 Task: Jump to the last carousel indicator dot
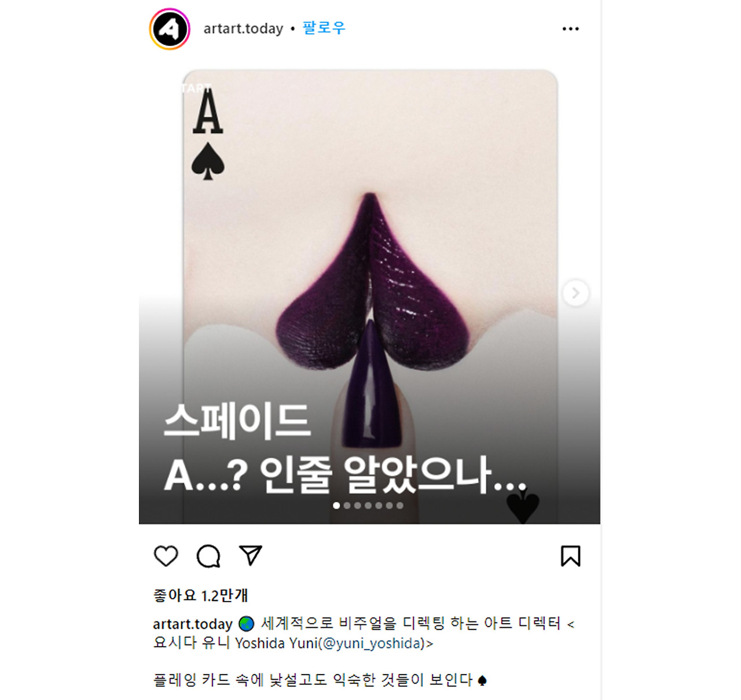point(399,505)
